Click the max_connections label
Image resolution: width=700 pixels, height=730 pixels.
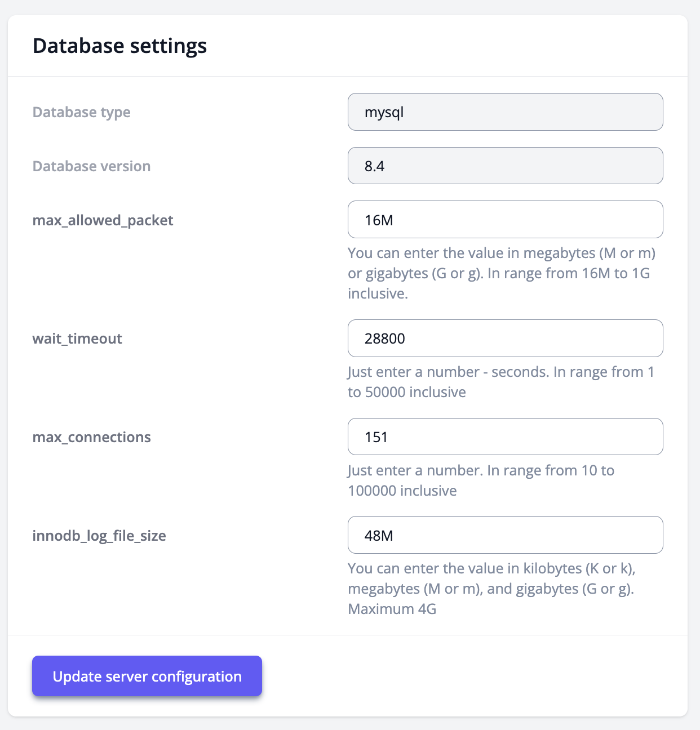91,437
